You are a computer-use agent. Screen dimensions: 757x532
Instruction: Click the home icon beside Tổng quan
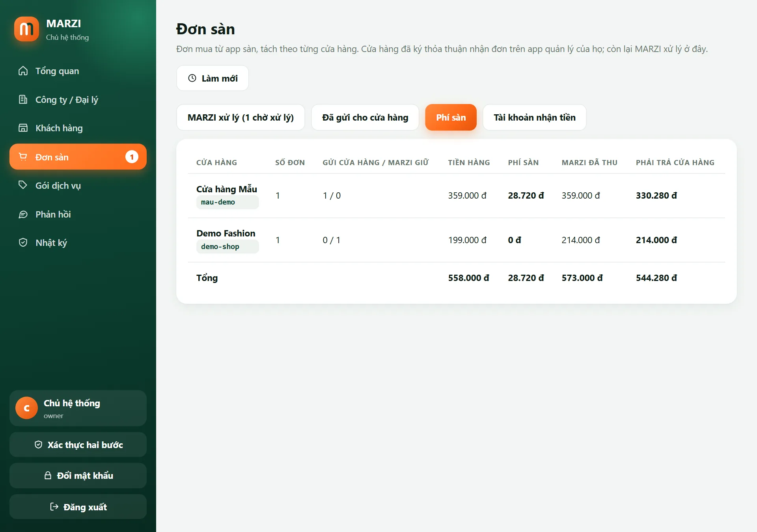23,71
